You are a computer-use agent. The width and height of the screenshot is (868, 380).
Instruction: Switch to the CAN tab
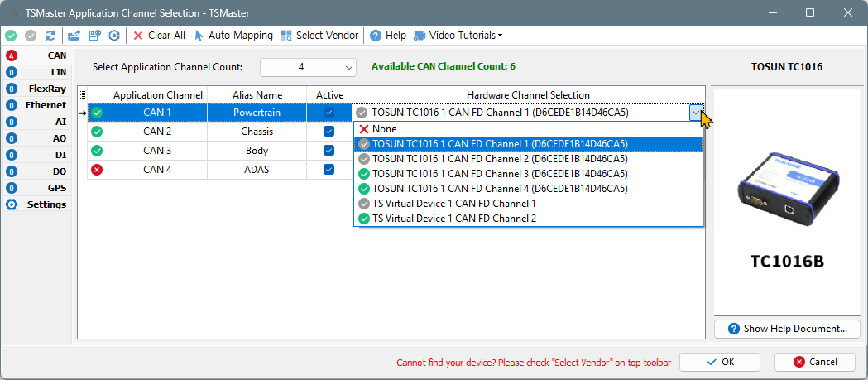tap(36, 55)
